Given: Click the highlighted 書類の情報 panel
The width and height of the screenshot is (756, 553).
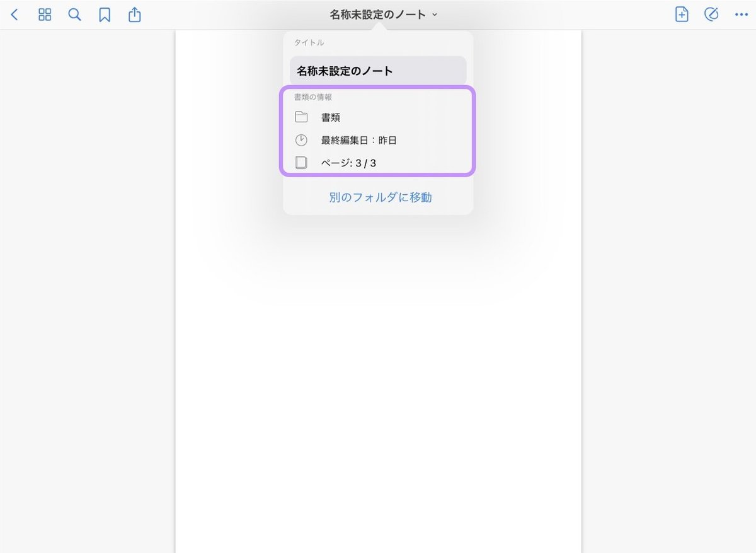Looking at the screenshot, I should (x=378, y=131).
